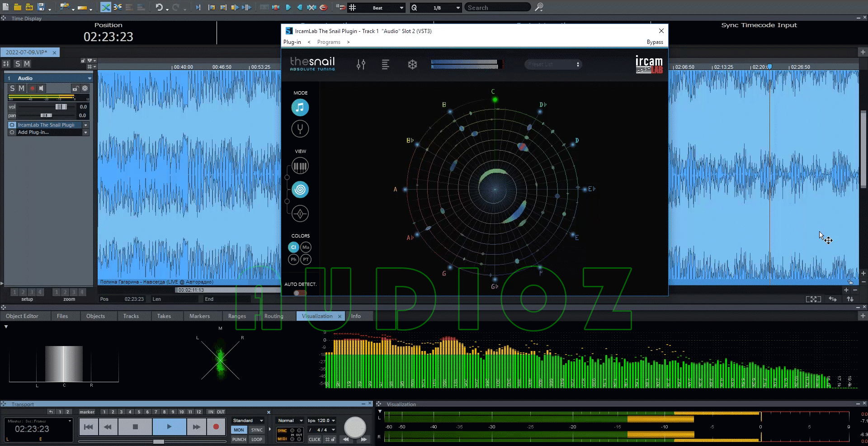This screenshot has height=446, width=868.
Task: Click in the toolbar Search field
Action: (x=498, y=8)
